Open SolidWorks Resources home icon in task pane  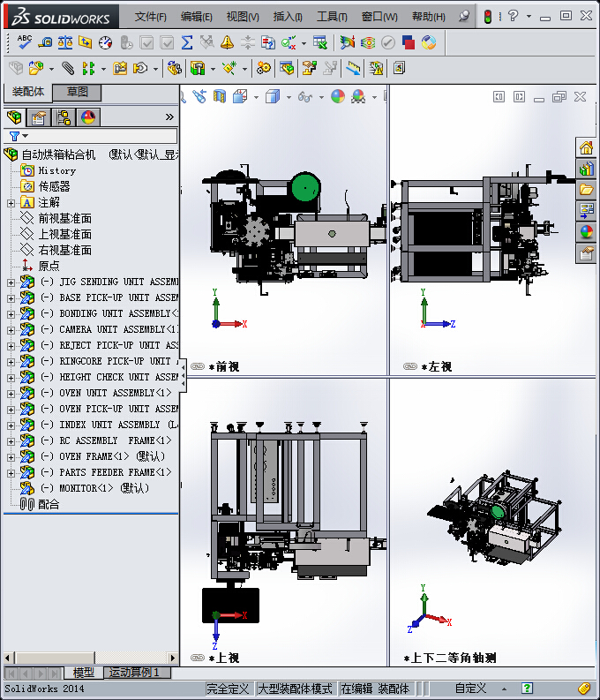[586, 147]
